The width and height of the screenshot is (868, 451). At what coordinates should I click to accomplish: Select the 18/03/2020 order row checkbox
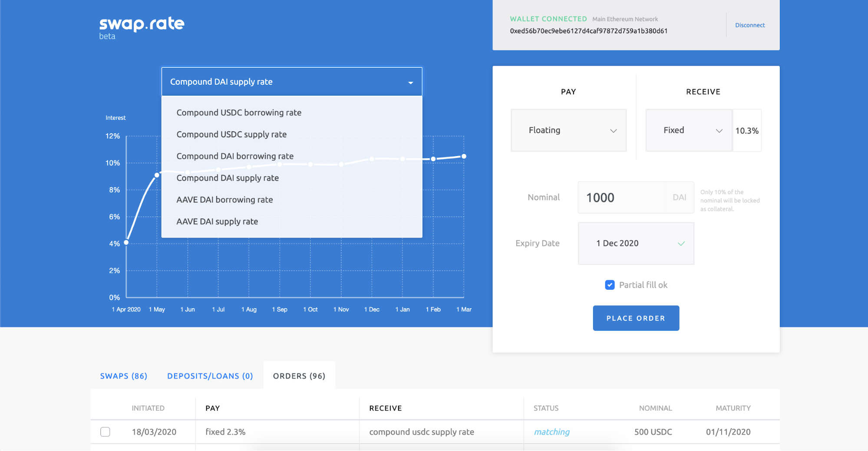(x=105, y=432)
